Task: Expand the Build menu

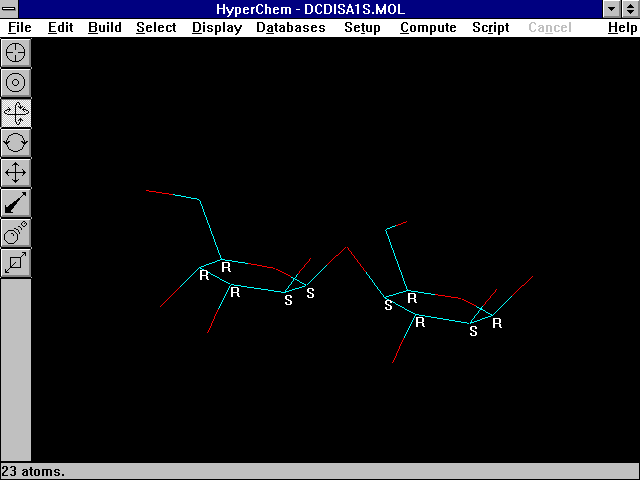Action: [x=104, y=27]
